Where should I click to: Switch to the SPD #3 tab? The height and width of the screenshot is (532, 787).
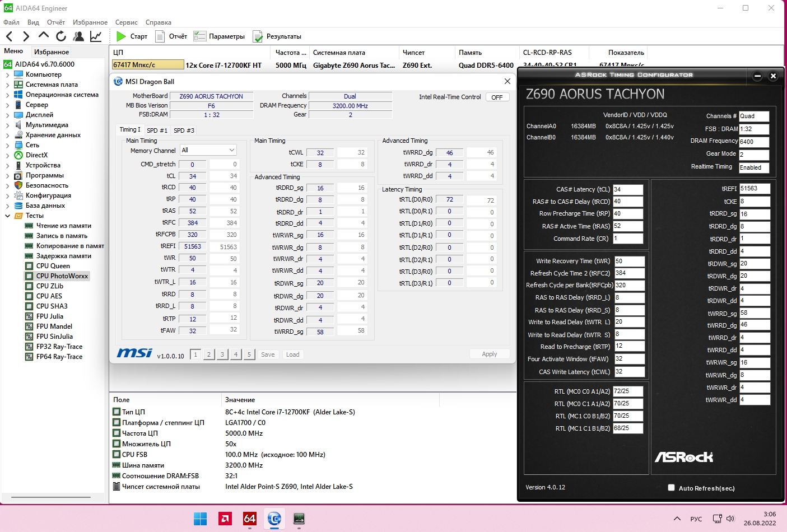point(184,130)
